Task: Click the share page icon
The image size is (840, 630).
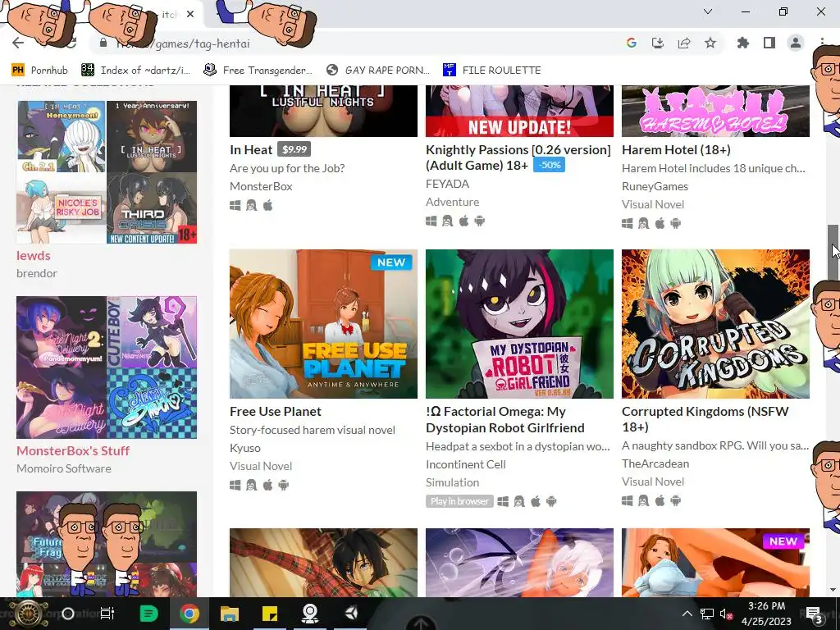Action: pos(684,43)
